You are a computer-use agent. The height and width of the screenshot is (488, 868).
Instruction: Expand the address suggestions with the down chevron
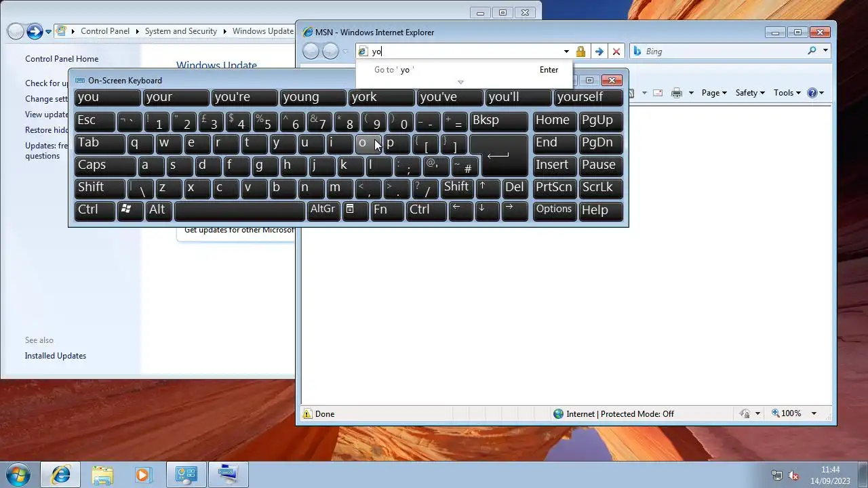(x=460, y=82)
